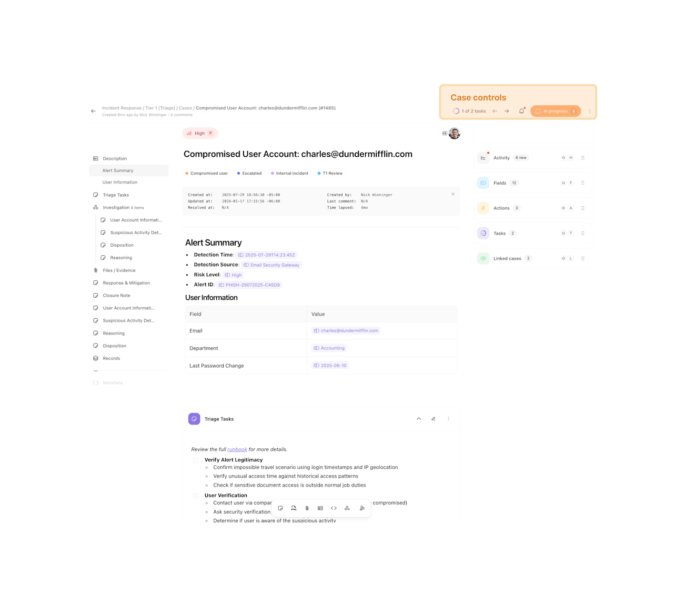This screenshot has height=616, width=684.
Task: Click the assignee avatar photo
Action: click(455, 133)
